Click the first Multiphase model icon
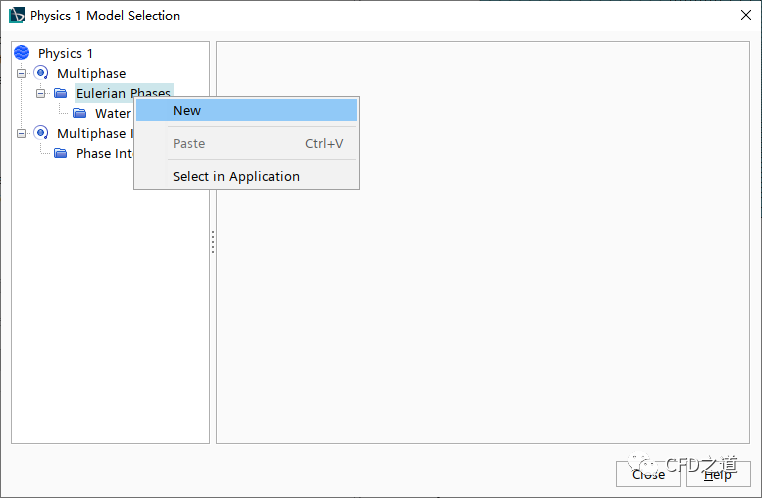 41,73
